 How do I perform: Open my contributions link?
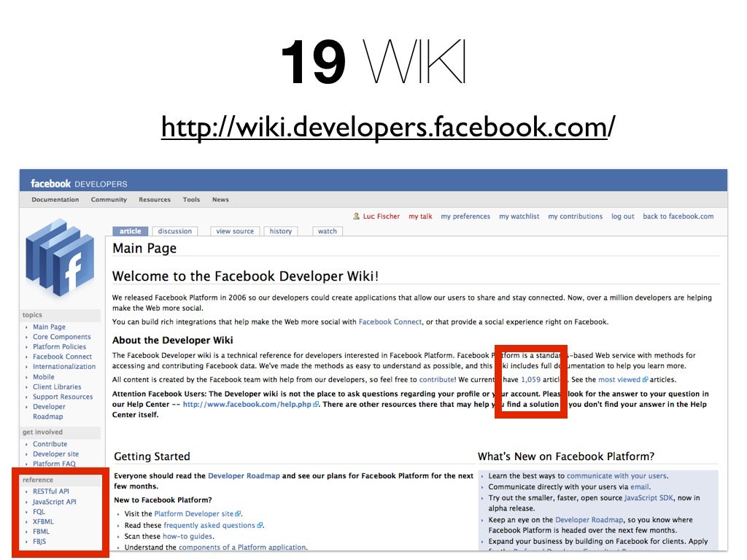[x=575, y=216]
